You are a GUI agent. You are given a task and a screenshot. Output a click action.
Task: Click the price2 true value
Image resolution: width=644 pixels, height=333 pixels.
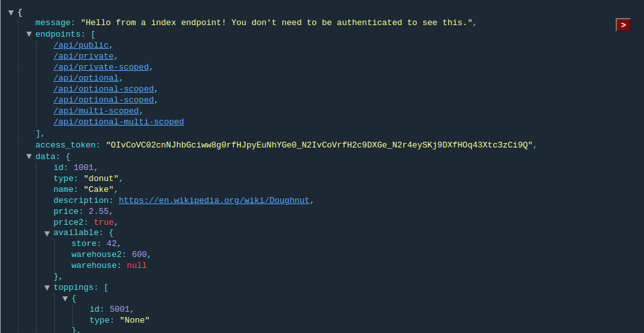104,222
